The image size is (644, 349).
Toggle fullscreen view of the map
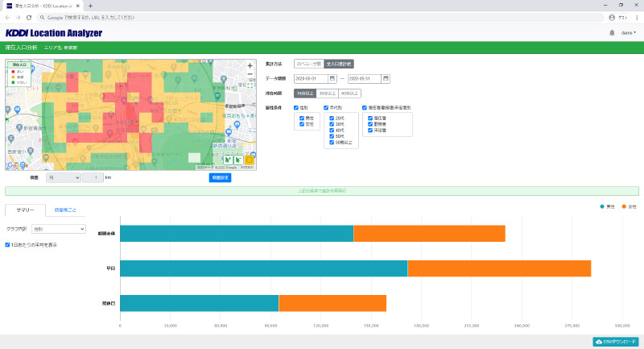[250, 85]
